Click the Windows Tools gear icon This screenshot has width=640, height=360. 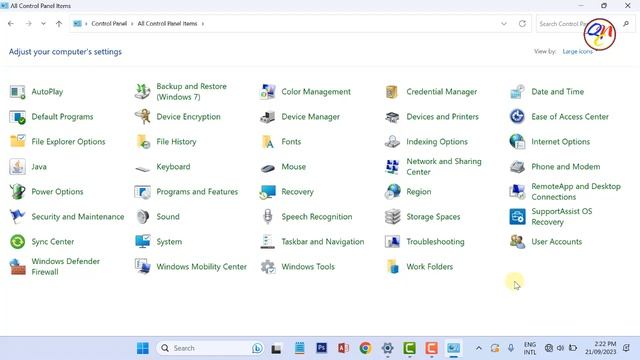click(x=267, y=267)
